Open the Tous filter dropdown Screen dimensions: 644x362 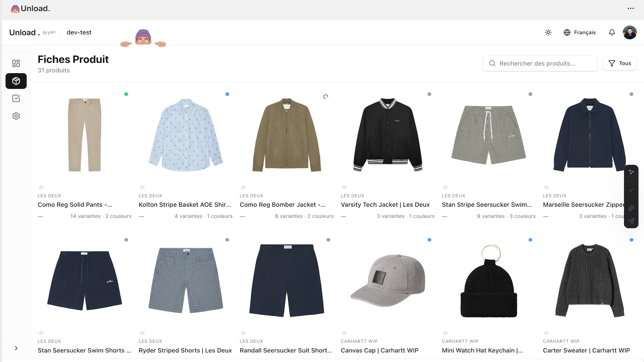click(x=620, y=64)
